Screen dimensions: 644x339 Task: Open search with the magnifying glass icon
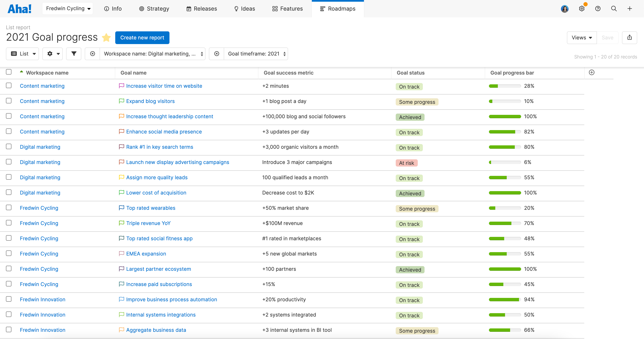(x=614, y=8)
